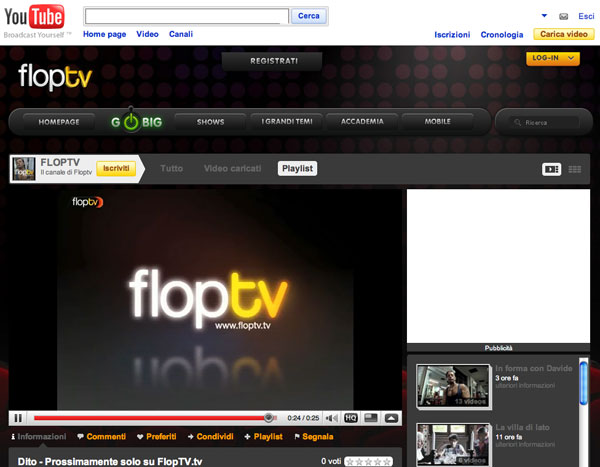
Task: Click the YouTube logo
Action: click(34, 17)
